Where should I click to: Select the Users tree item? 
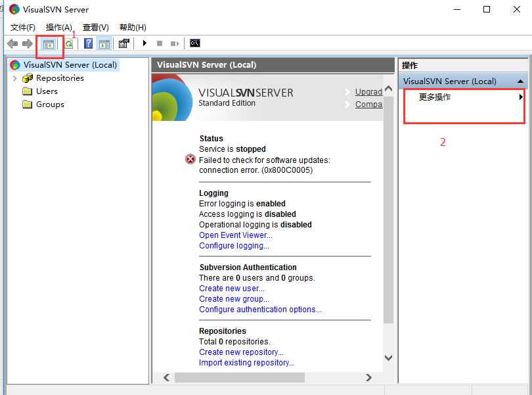point(47,91)
